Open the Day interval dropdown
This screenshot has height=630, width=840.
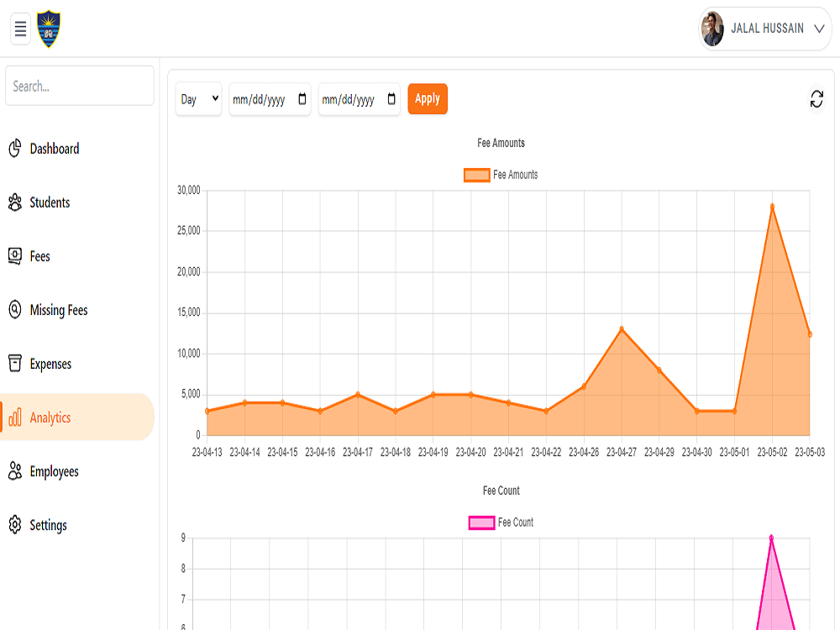198,98
